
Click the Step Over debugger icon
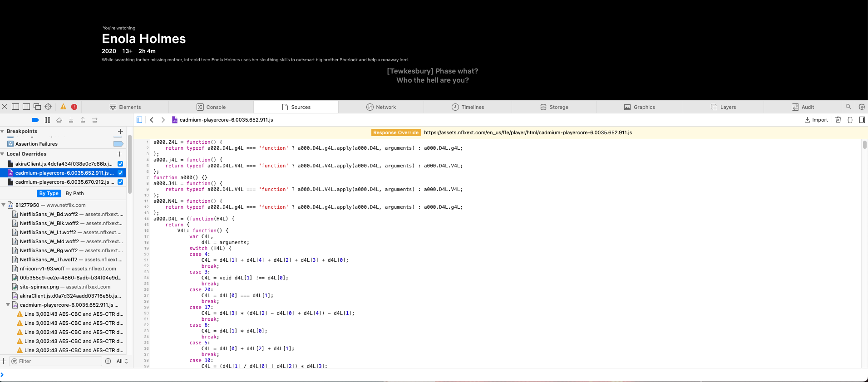point(59,120)
